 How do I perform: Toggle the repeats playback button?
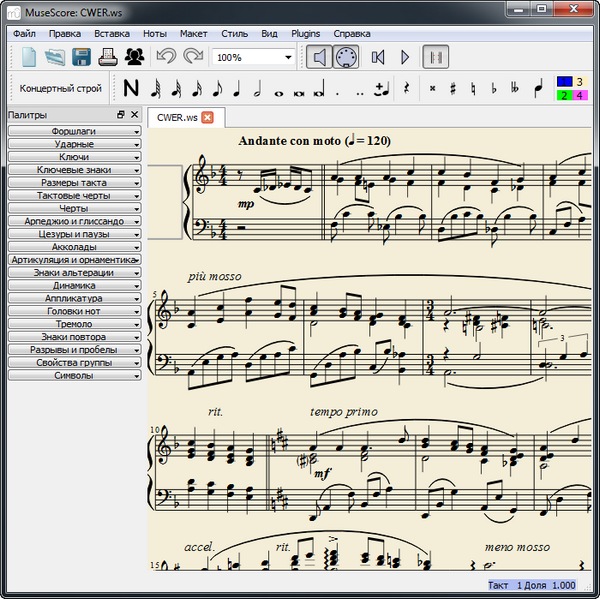tap(435, 57)
